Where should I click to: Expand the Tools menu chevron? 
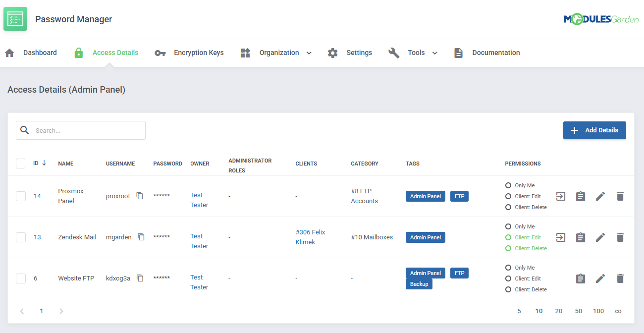tap(434, 53)
